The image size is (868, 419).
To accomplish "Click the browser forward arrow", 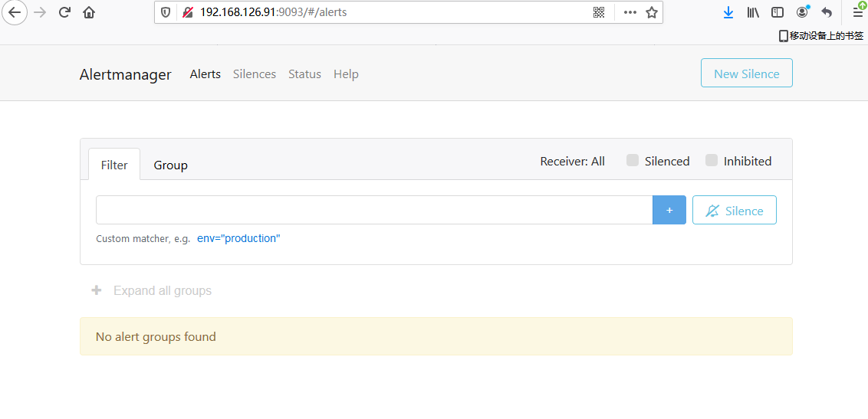I will tap(40, 12).
